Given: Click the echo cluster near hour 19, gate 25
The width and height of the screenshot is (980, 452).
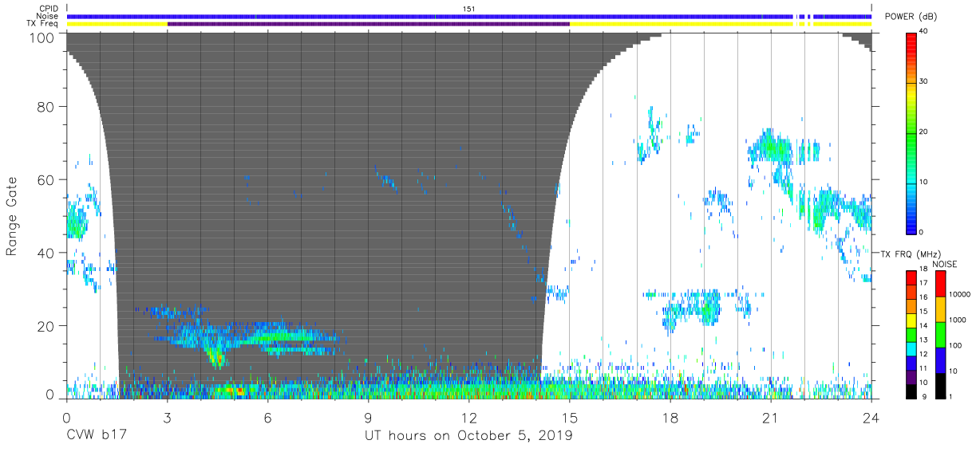Looking at the screenshot, I should (707, 307).
